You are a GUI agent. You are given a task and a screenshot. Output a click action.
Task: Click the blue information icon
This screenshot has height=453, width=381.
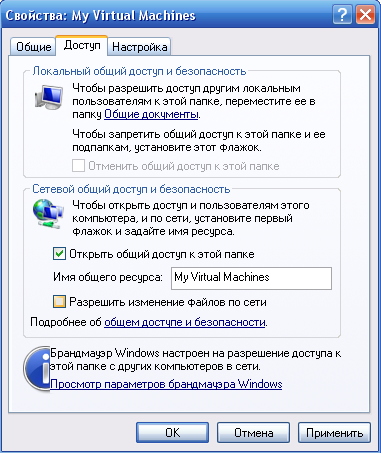point(37,368)
